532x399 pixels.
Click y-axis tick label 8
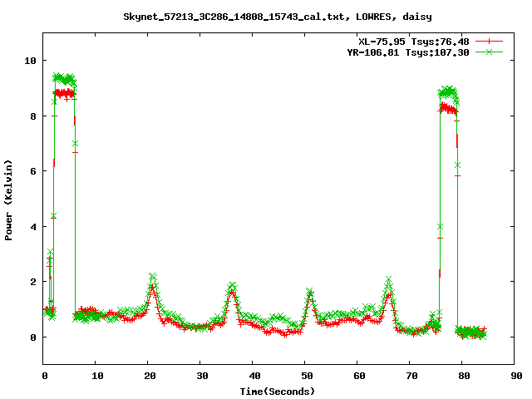(33, 116)
